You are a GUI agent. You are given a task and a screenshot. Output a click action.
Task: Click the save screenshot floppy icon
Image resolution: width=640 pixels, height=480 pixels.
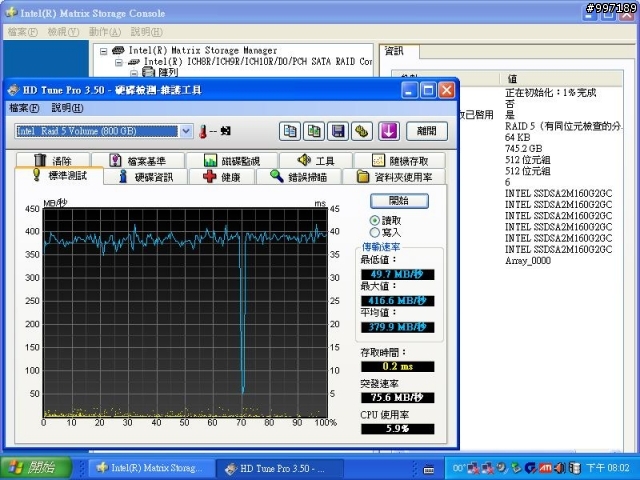[x=338, y=131]
